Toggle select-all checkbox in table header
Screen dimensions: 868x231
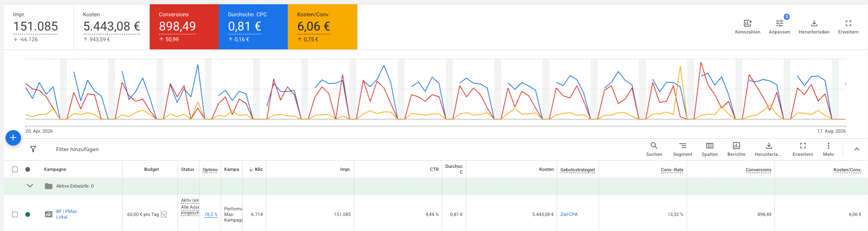15,169
